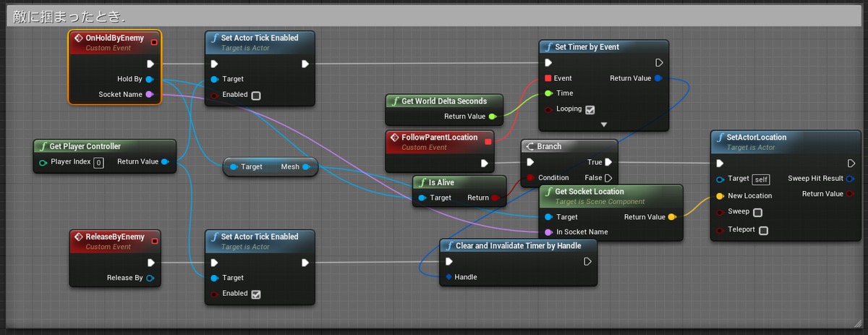The width and height of the screenshot is (868, 335).
Task: Click the Return pin of Is Alive
Action: (x=495, y=198)
